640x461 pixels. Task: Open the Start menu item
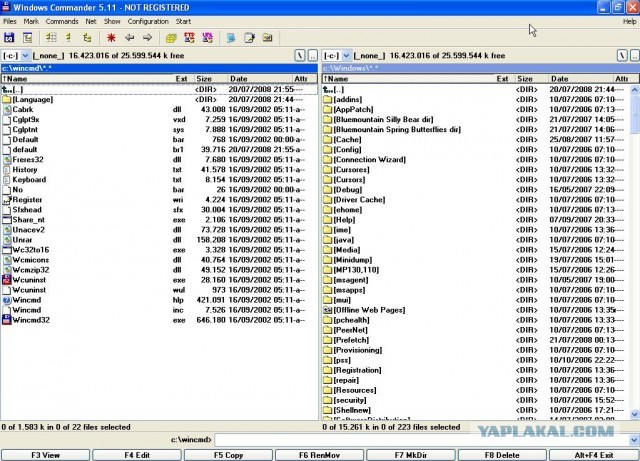tap(183, 21)
